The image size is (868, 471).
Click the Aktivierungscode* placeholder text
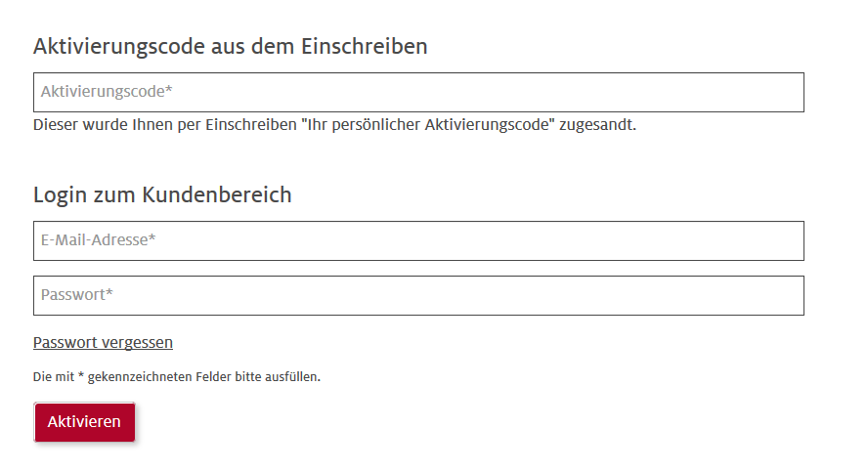tap(107, 92)
